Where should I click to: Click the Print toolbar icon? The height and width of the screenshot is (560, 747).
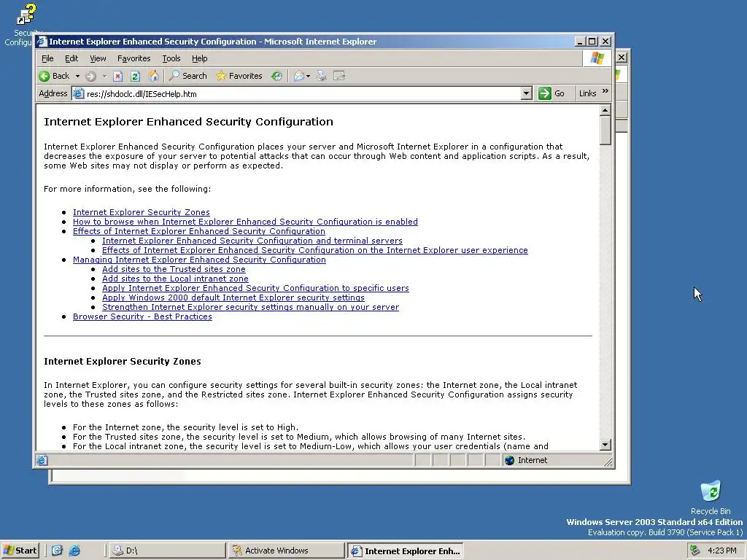[322, 76]
